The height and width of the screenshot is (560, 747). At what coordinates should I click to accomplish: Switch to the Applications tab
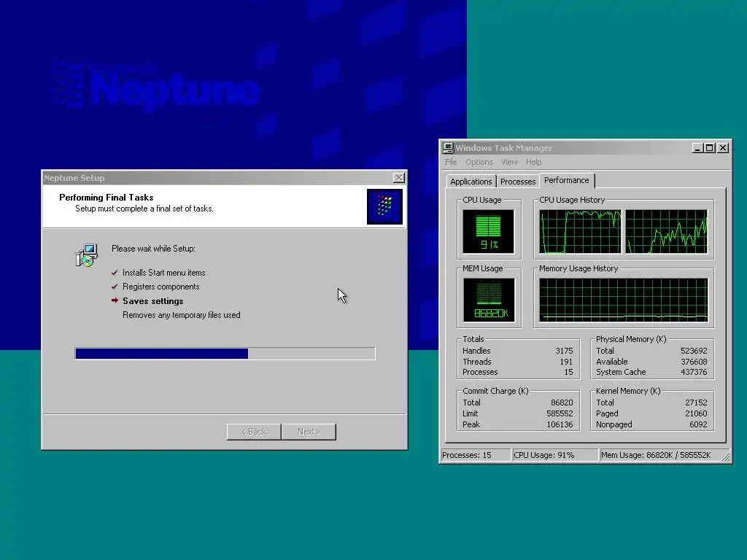(471, 182)
